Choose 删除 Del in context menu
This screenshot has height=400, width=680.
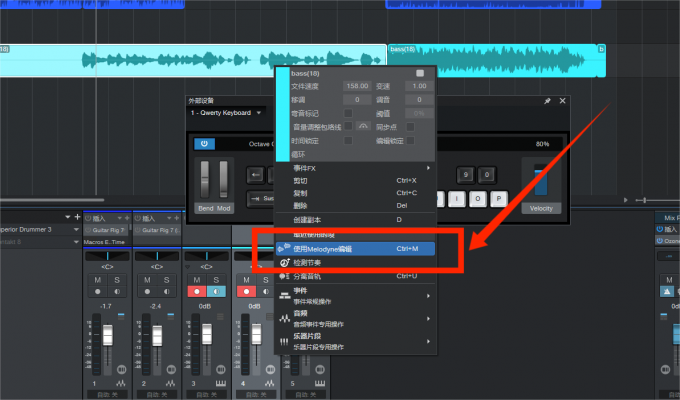356,206
